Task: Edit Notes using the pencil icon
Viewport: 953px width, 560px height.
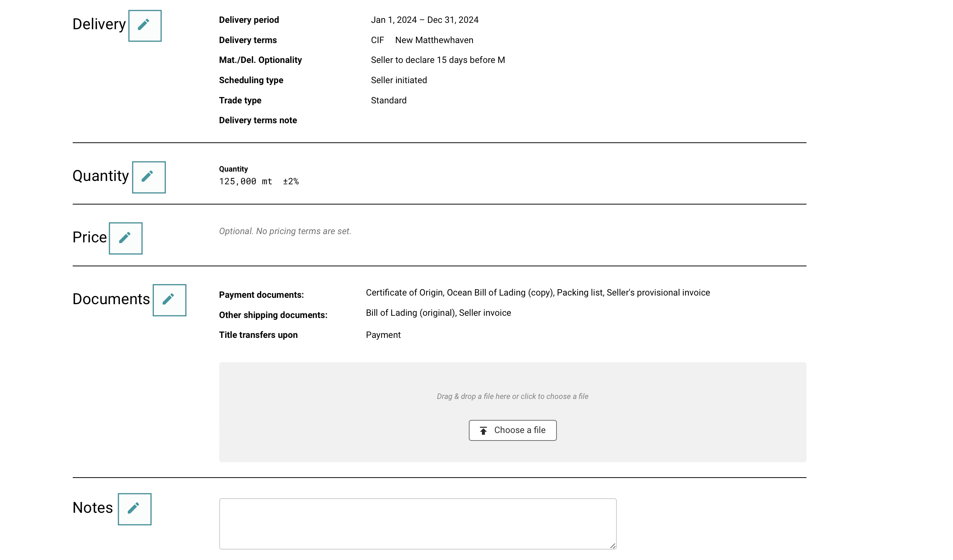Action: [134, 509]
